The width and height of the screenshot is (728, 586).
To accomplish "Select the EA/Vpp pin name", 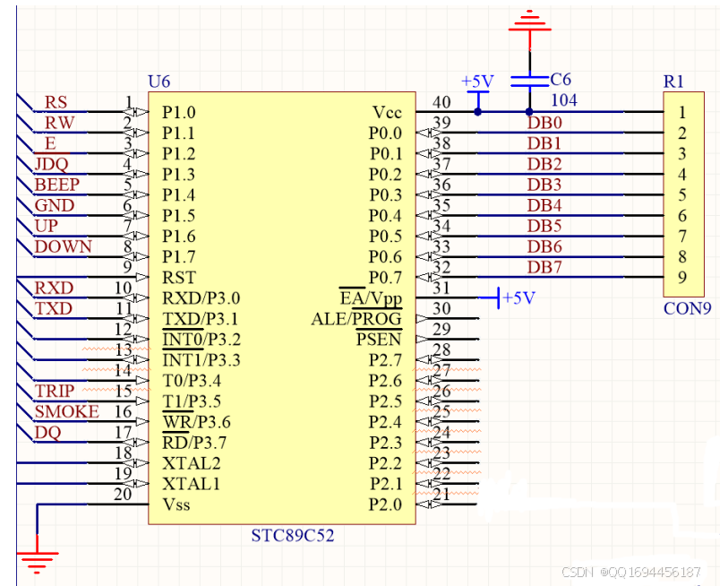I will (x=371, y=298).
